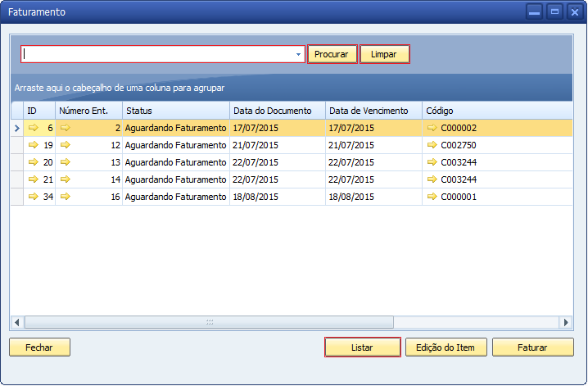Open Edição do Item
Screen dimensions: 588x386
tap(446, 347)
